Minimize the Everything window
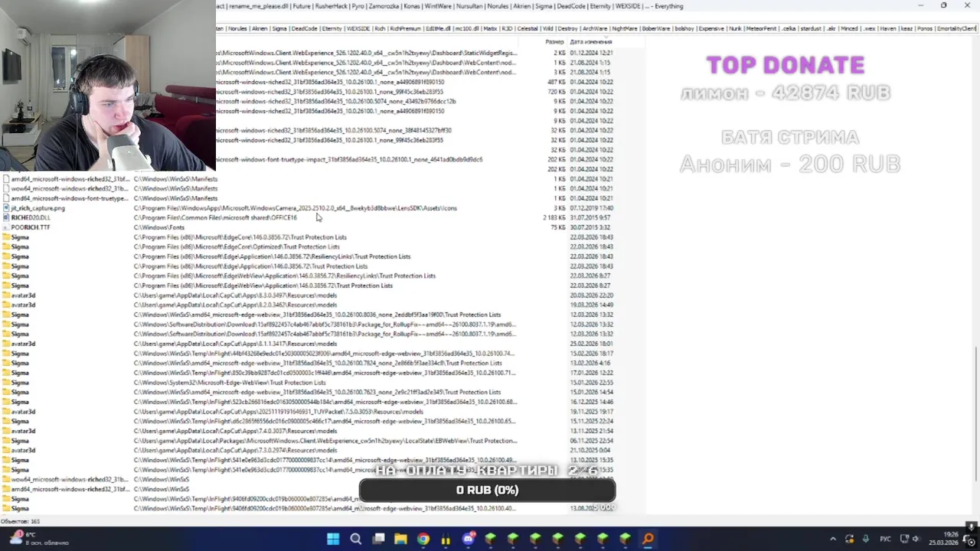Image resolution: width=980 pixels, height=551 pixels. [x=921, y=5]
